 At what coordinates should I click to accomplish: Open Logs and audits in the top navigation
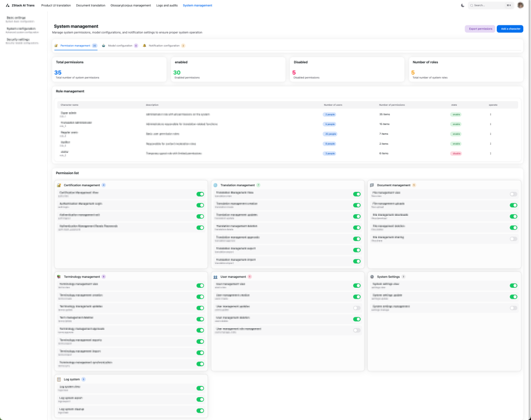[166, 5]
